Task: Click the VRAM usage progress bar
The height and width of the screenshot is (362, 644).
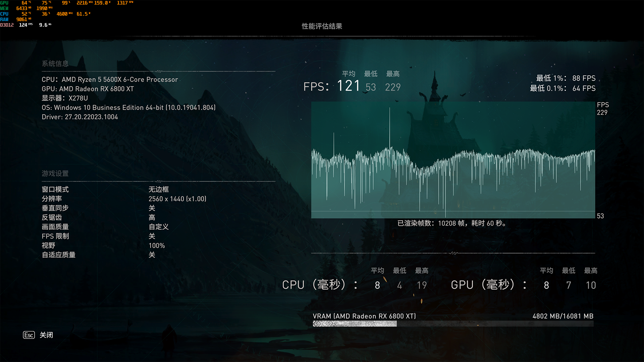Action: pyautogui.click(x=453, y=324)
